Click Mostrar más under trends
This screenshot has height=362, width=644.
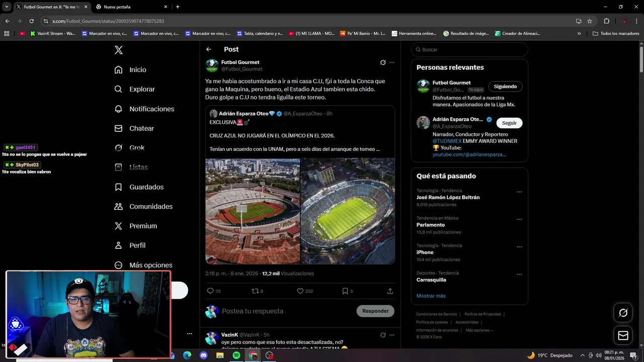[431, 296]
